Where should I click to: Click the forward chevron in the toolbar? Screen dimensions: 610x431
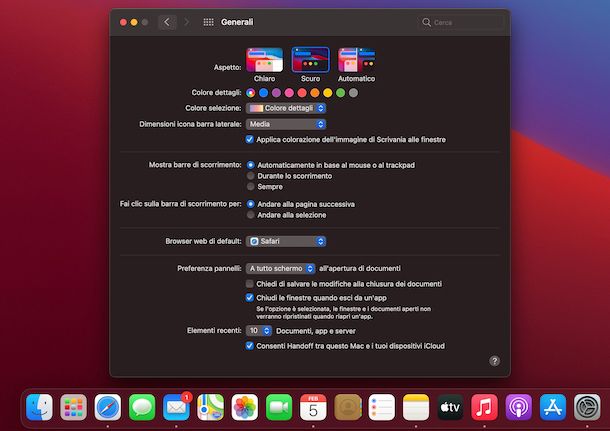[187, 22]
